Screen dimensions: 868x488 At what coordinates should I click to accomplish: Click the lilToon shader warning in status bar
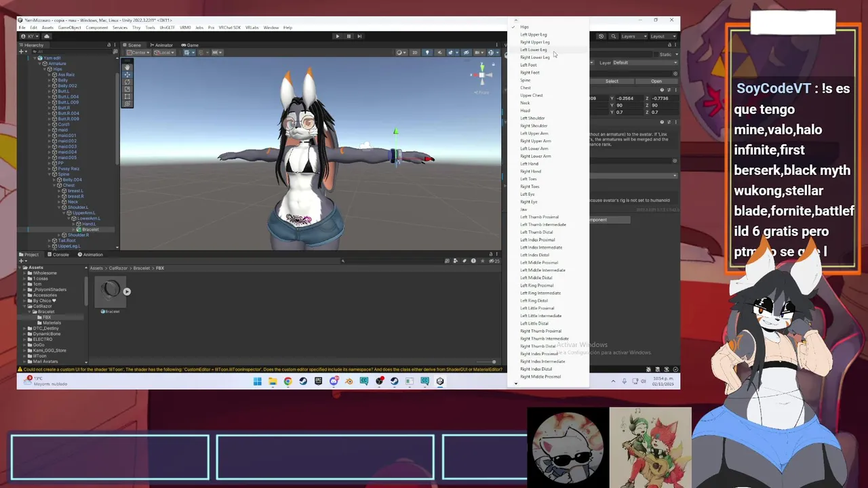tap(261, 369)
